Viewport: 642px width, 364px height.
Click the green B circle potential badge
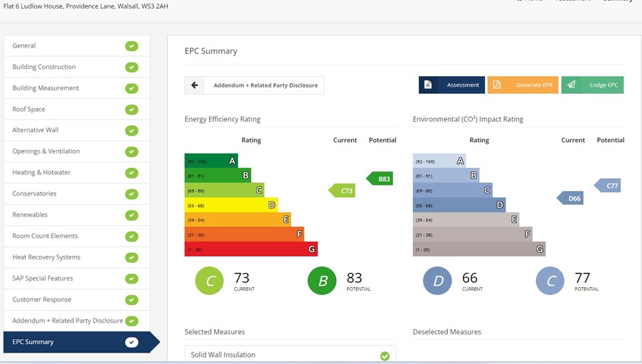click(x=322, y=281)
